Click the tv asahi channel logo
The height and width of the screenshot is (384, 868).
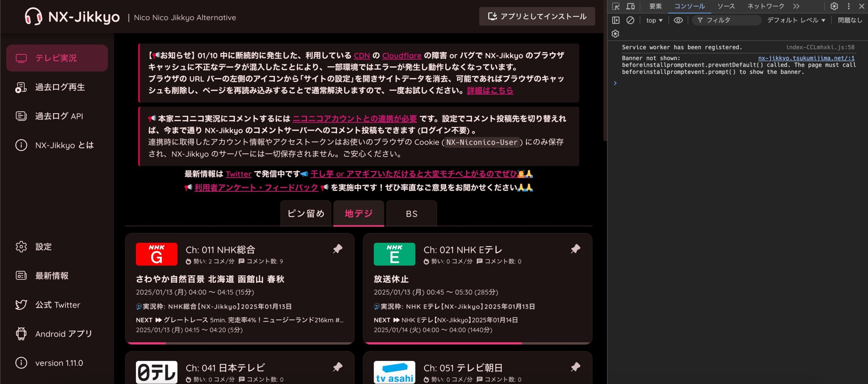(x=394, y=372)
